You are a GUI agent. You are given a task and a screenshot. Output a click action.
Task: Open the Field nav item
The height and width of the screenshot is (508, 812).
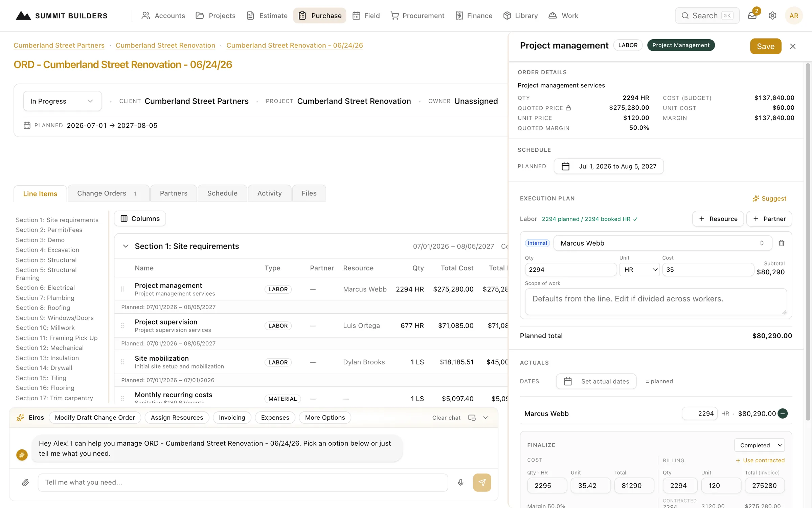point(366,16)
